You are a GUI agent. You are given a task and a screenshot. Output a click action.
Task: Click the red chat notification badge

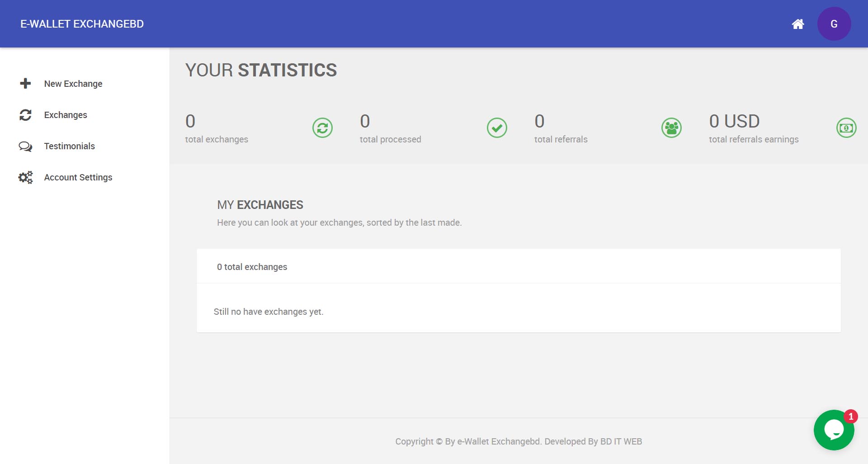click(850, 416)
